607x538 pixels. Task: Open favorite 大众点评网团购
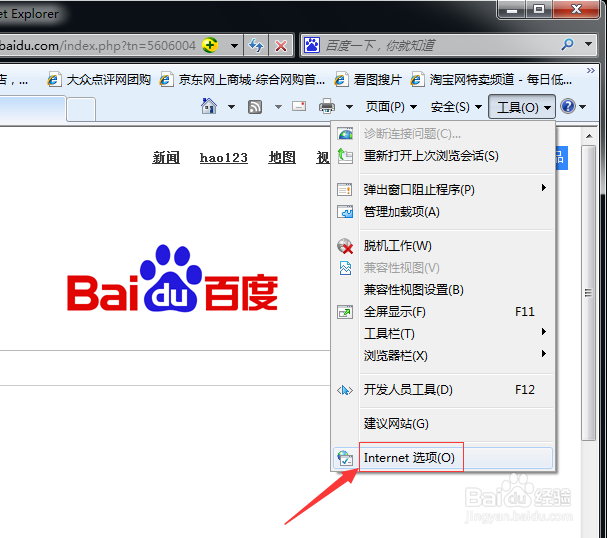[x=99, y=80]
